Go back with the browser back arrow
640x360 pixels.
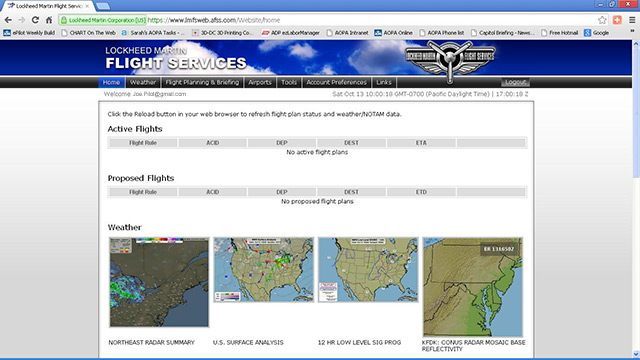point(8,20)
